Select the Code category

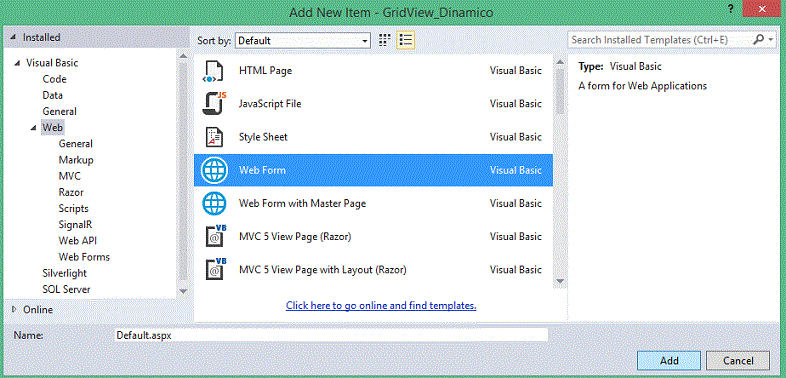point(54,79)
